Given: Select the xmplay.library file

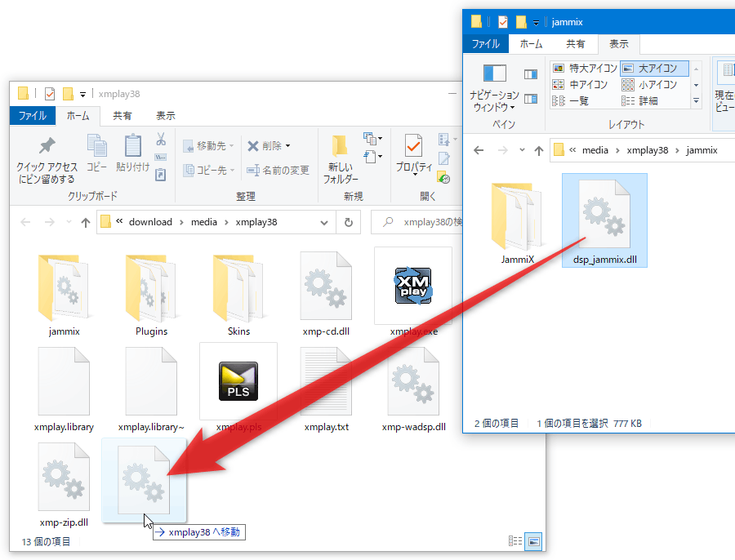Looking at the screenshot, I should pos(64,388).
